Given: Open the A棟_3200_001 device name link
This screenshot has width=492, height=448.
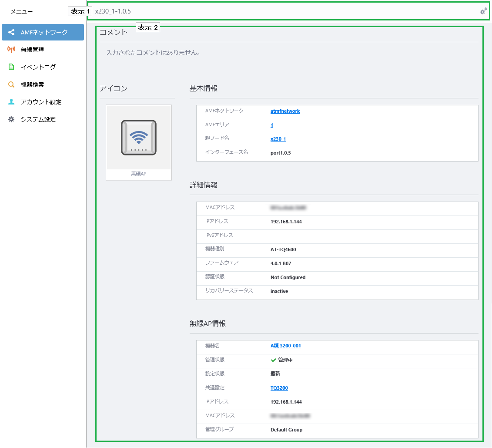Looking at the screenshot, I should click(285, 346).
